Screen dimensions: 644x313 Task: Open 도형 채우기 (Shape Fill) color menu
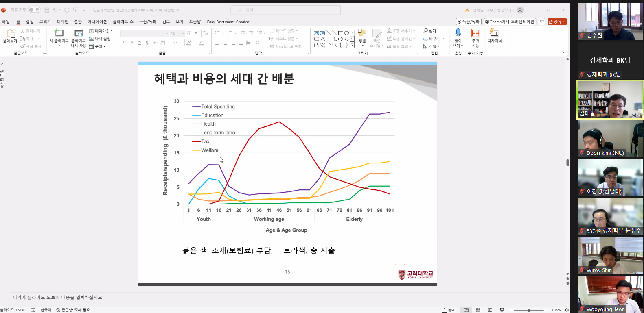coord(401,31)
